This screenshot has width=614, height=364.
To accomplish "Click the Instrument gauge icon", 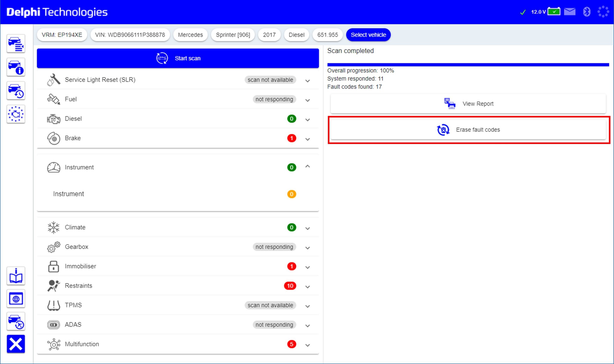I will click(53, 168).
